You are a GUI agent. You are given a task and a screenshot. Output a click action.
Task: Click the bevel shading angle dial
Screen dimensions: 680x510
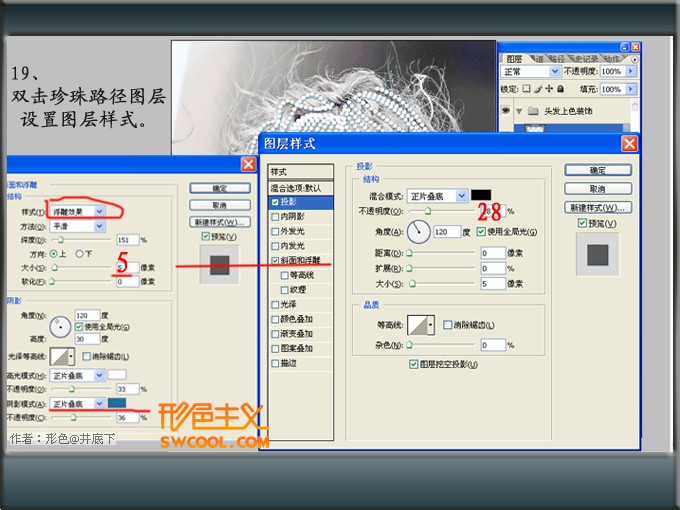[x=60, y=327]
